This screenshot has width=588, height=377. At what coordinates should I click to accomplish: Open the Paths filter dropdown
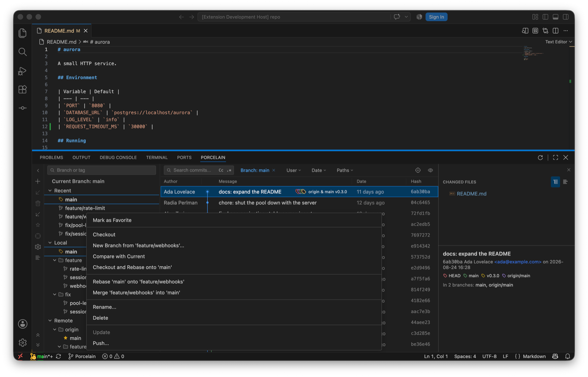(345, 170)
